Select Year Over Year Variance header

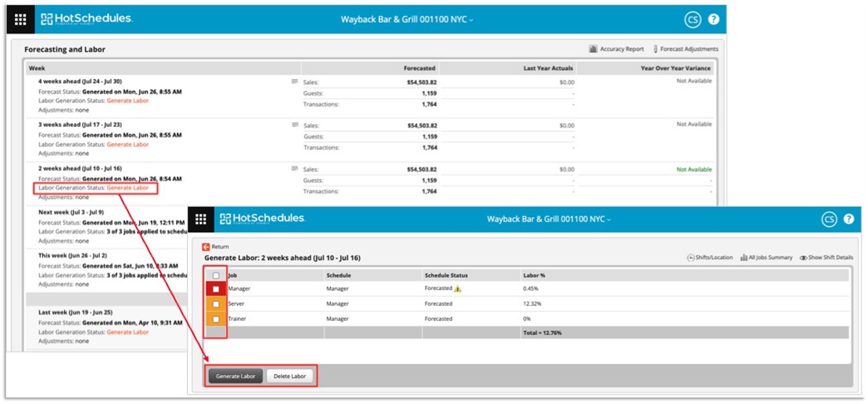click(x=676, y=68)
